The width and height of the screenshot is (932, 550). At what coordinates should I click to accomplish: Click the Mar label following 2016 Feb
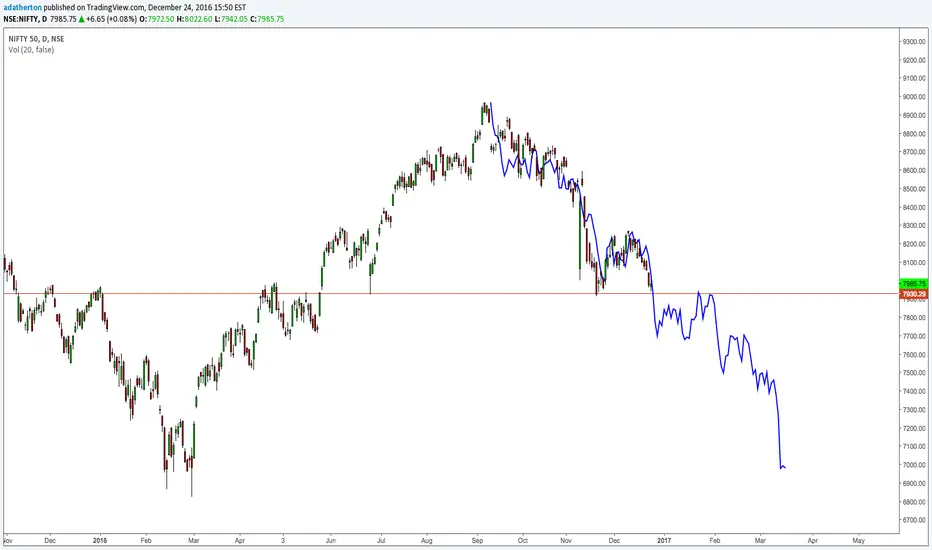[x=193, y=540]
